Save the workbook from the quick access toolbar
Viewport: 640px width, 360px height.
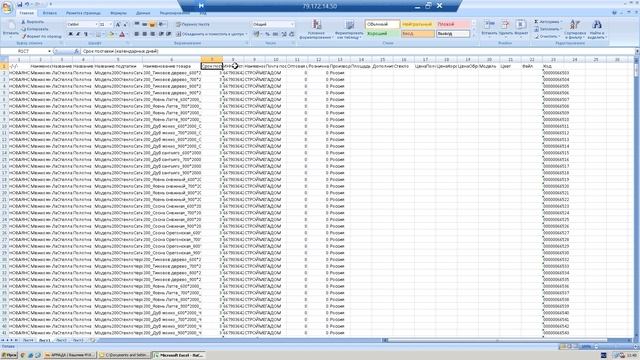[20, 4]
